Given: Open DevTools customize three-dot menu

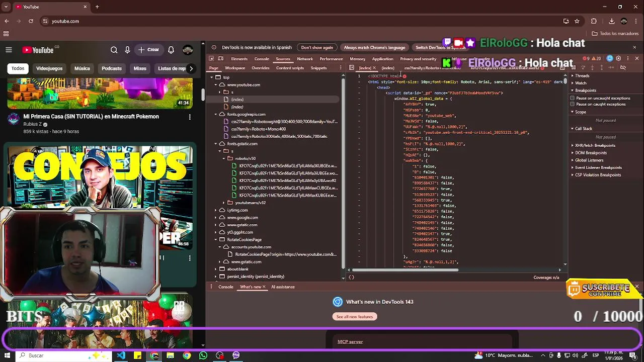Looking at the screenshot, I should [627, 58].
